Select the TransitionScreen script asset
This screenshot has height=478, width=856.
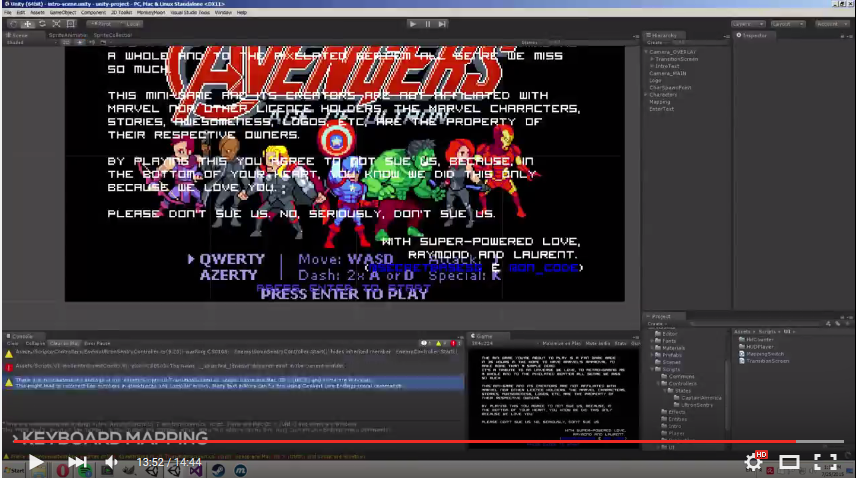pos(764,361)
